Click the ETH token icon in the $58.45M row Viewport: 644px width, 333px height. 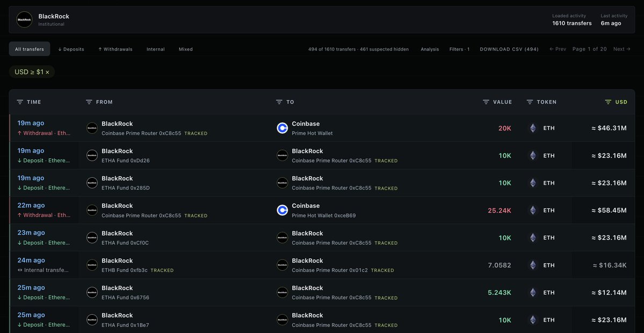pos(533,210)
